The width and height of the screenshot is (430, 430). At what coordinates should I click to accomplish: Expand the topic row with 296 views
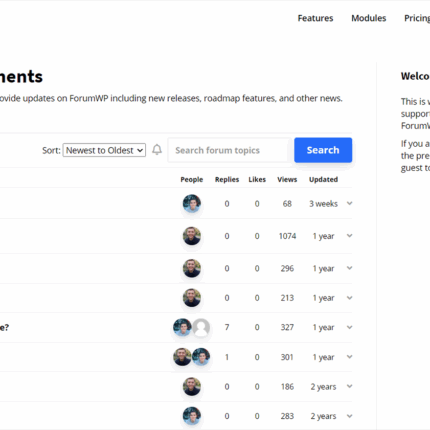(349, 268)
